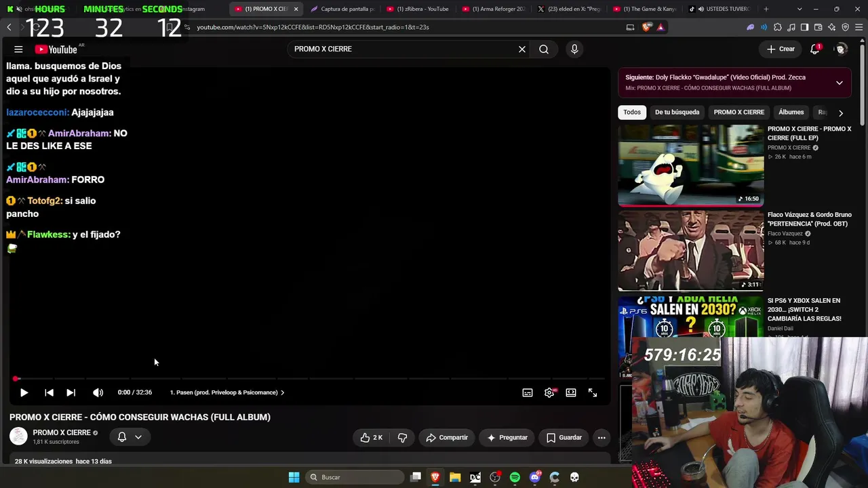Screen dimensions: 868x488
Task: Click the Preguntar button
Action: [507, 438]
